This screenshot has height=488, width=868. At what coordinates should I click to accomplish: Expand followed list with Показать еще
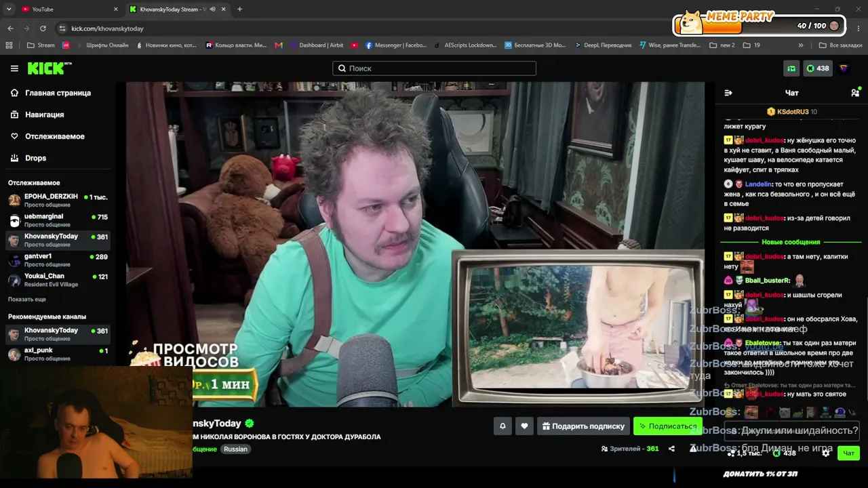click(27, 299)
